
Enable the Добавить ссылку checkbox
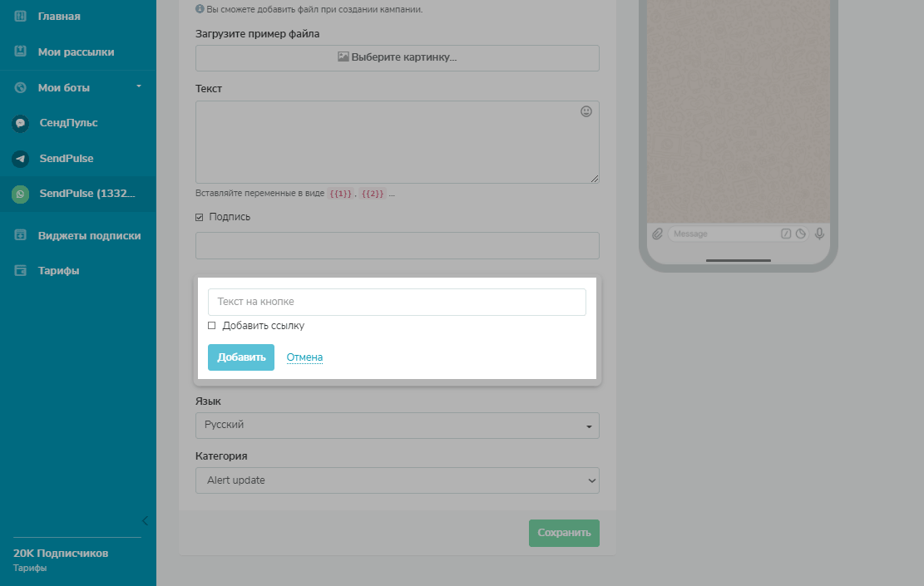pyautogui.click(x=212, y=326)
